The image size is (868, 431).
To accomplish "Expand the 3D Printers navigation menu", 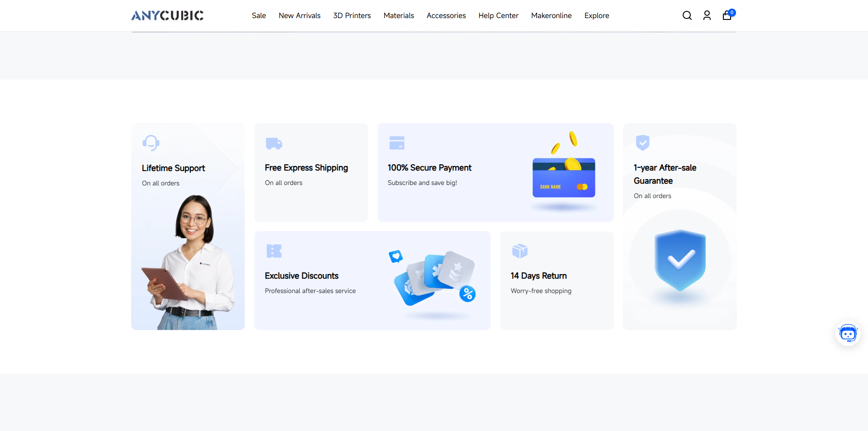I will pos(352,15).
